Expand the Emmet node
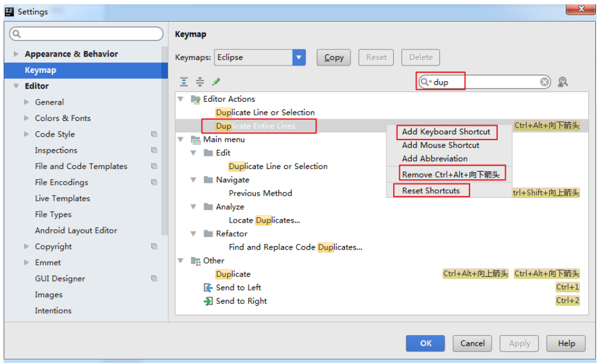599x364 pixels. tap(26, 262)
